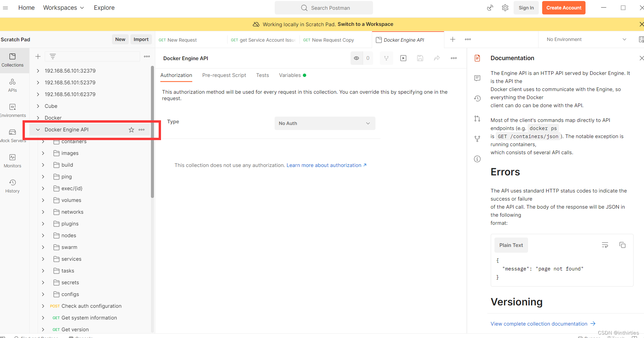Viewport: 644px width, 338px height.
Task: Open APIs sidebar panel
Action: [x=12, y=85]
